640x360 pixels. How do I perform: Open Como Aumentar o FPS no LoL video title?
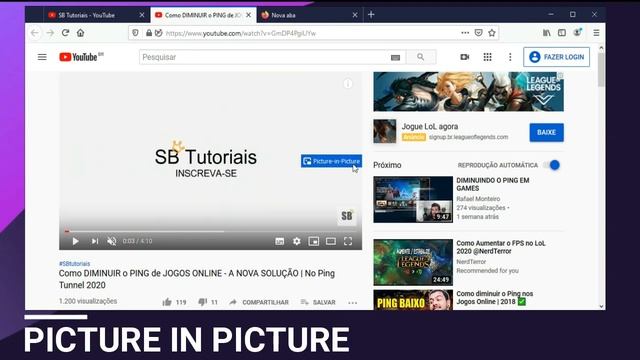click(x=501, y=247)
